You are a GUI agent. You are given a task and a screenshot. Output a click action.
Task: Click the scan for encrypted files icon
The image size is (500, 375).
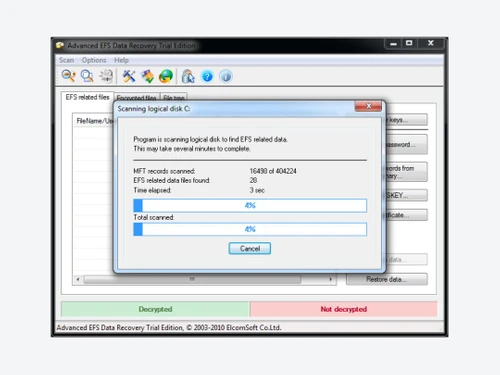[x=87, y=76]
